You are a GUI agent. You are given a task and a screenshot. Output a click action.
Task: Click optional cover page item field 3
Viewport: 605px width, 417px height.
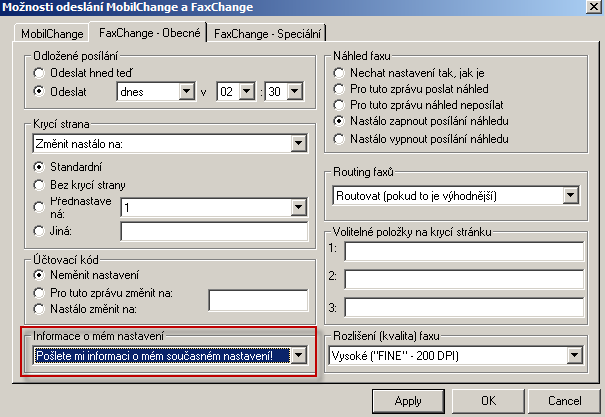pyautogui.click(x=464, y=307)
